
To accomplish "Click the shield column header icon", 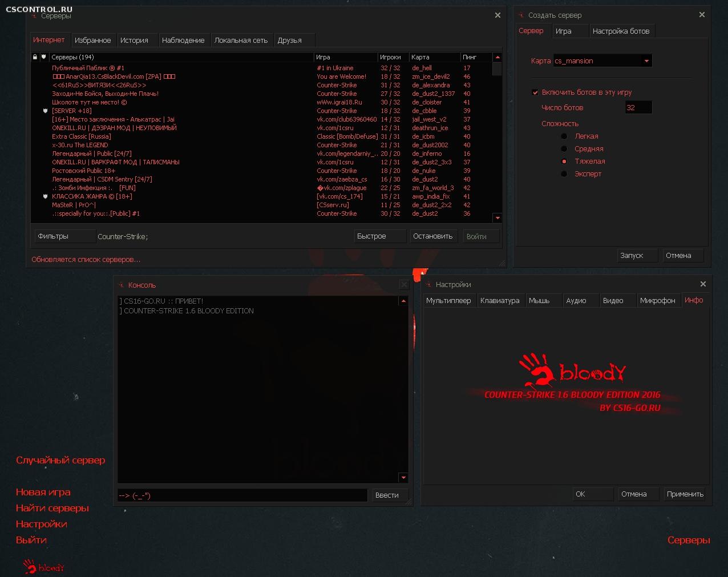I will pyautogui.click(x=43, y=57).
